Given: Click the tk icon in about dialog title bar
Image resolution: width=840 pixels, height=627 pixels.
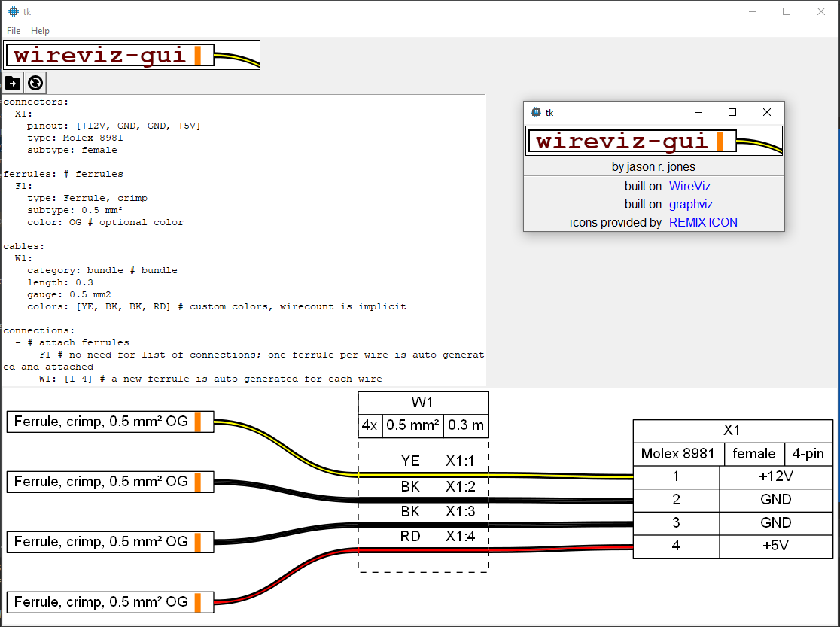Looking at the screenshot, I should click(x=535, y=112).
